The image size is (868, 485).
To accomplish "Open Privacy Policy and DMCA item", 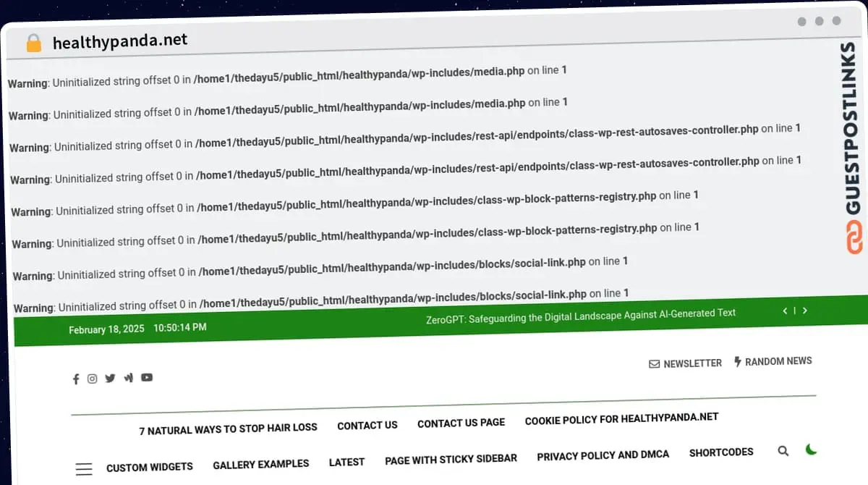I will pyautogui.click(x=603, y=455).
